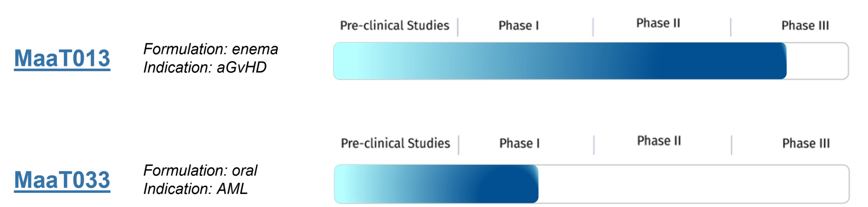Screen dimensions: 868x207
Task: Click the 'Indication: AML' text
Action: pyautogui.click(x=195, y=188)
